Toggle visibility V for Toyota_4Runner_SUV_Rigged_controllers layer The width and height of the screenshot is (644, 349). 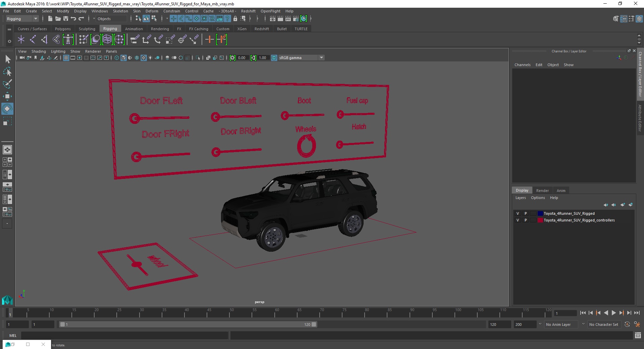518,220
